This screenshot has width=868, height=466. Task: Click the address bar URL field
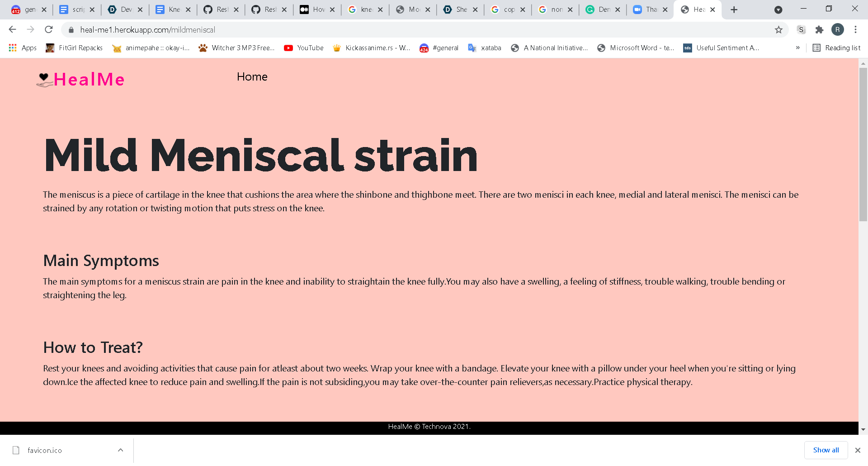[x=425, y=30]
